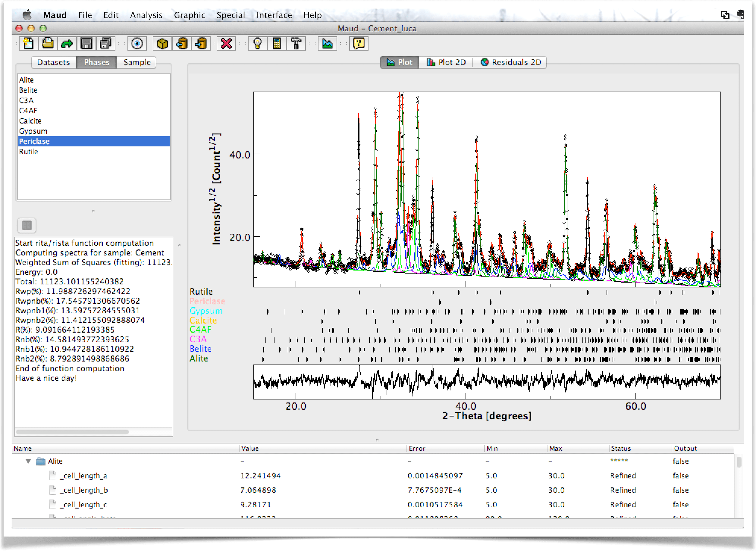Delete the selected object with the red X
This screenshot has height=551, width=756.
[x=226, y=43]
